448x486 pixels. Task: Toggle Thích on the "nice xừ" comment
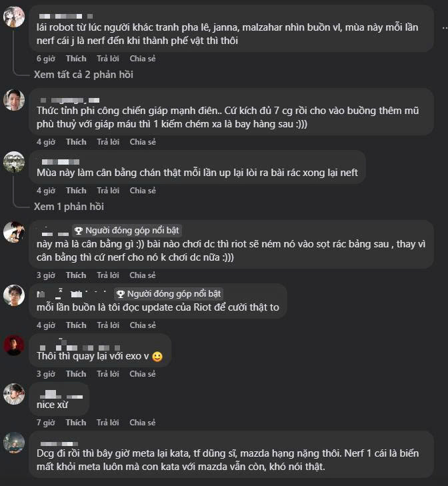click(76, 423)
